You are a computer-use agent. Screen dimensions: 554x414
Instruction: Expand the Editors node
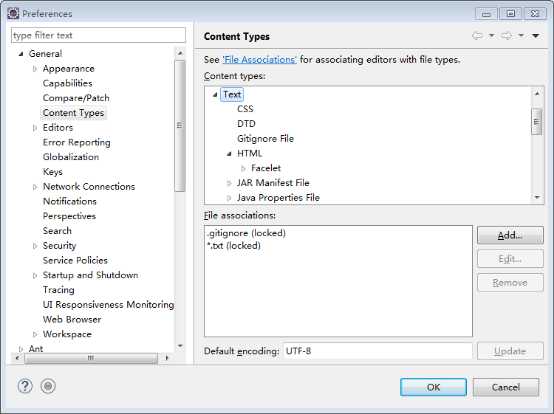click(x=35, y=128)
